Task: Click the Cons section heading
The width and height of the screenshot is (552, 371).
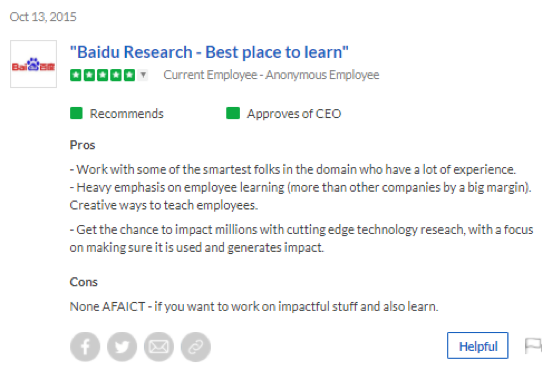Action: [83, 282]
